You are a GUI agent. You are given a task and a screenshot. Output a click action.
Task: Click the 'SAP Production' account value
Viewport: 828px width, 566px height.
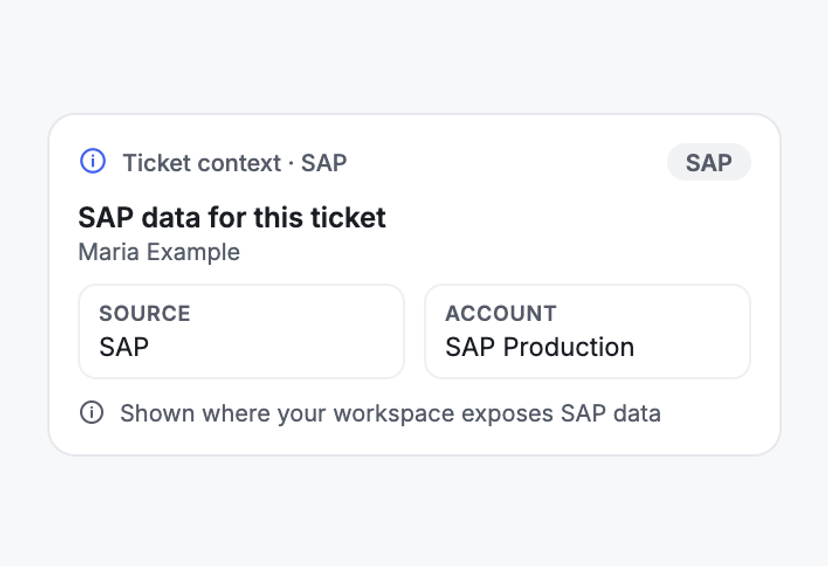pos(540,347)
